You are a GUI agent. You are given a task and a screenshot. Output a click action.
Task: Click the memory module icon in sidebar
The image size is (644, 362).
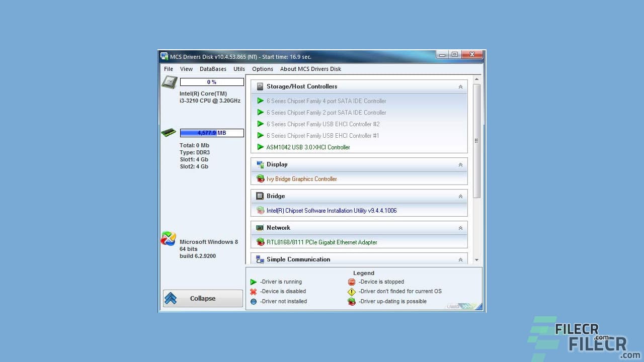[169, 132]
